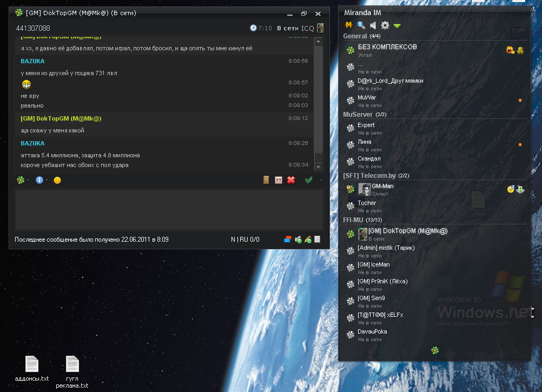Click the message log list icon in status bar
Viewport: 542px width, 392px height.
(318, 240)
